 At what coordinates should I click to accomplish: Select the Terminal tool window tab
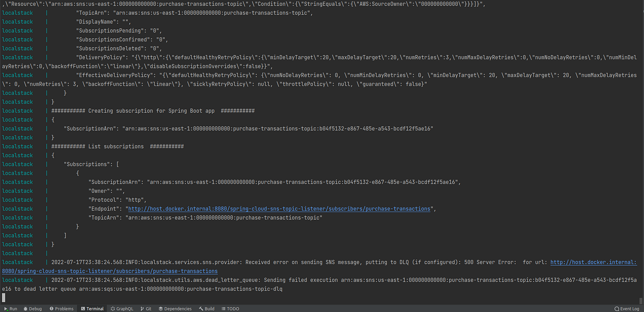(x=92, y=309)
